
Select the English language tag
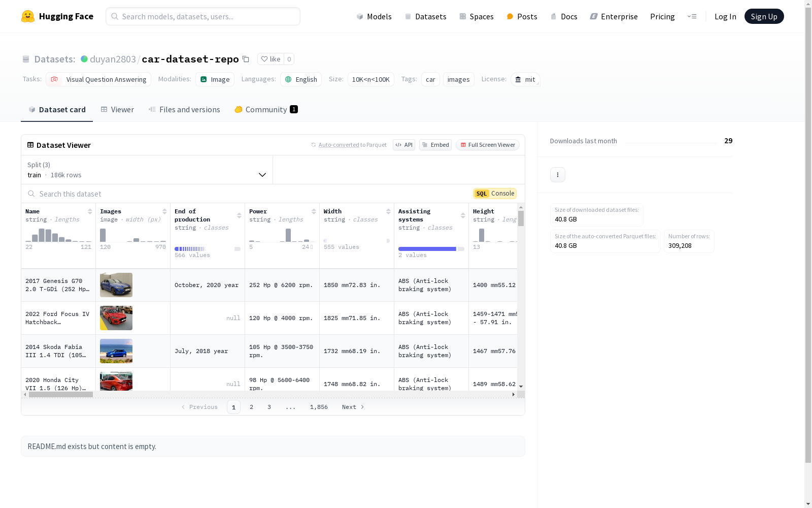click(x=301, y=79)
